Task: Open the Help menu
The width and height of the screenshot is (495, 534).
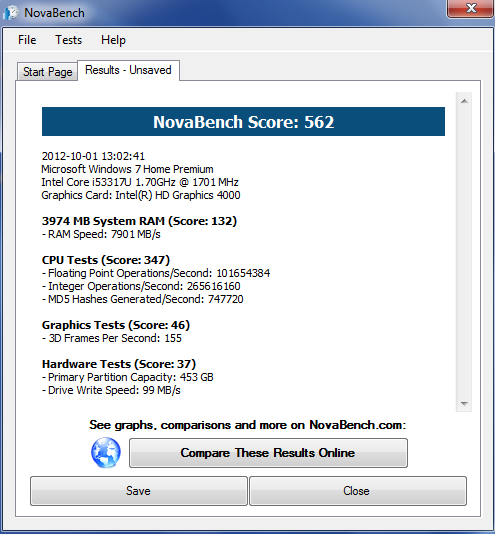Action: (x=113, y=40)
